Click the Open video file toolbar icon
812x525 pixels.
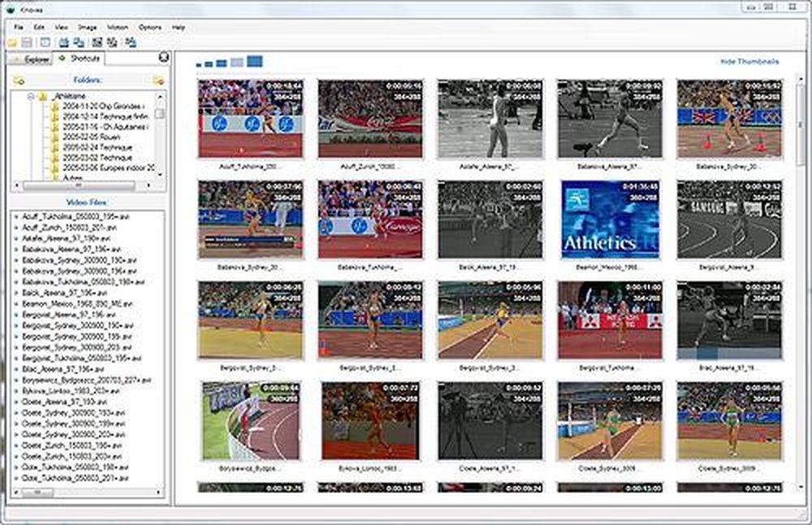(12, 42)
